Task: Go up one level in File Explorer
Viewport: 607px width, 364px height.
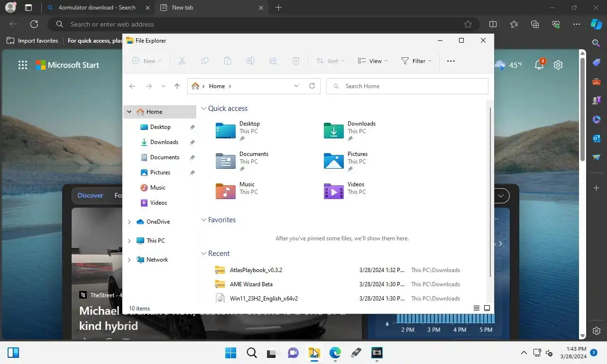Action: pos(177,86)
